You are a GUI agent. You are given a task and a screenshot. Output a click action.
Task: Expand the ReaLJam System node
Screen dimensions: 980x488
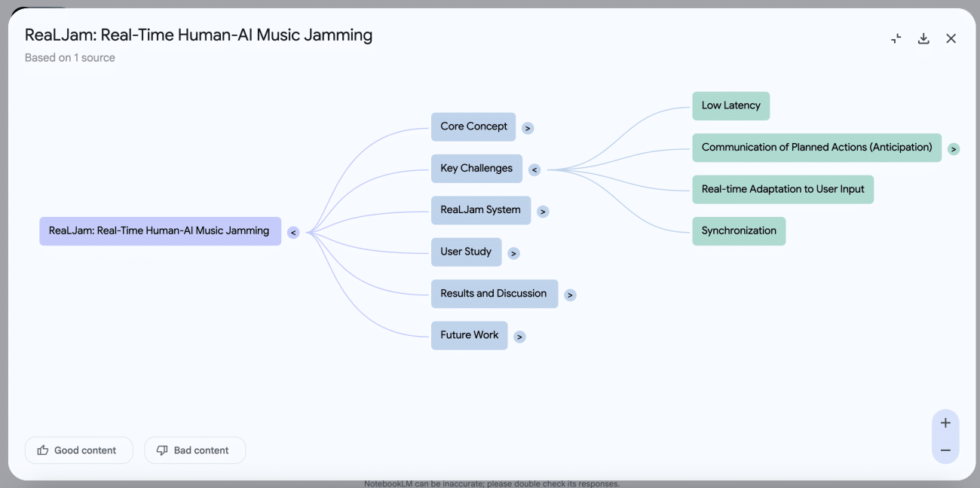tap(543, 212)
